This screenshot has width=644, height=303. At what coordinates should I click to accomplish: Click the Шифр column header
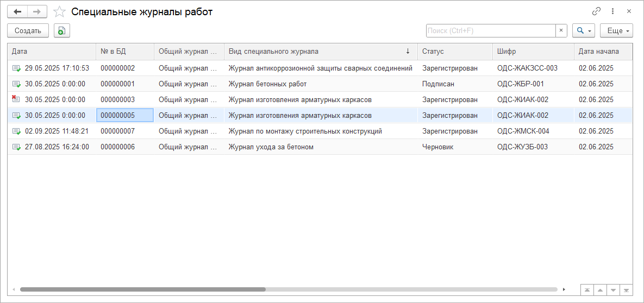point(533,52)
